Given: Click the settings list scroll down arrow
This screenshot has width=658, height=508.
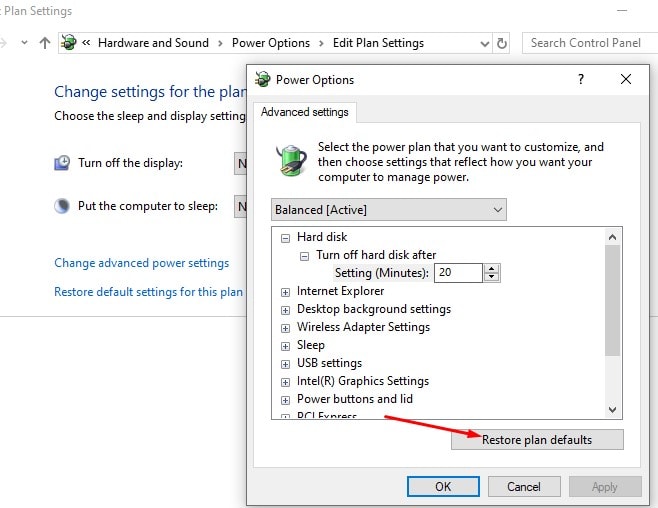Looking at the screenshot, I should point(612,409).
